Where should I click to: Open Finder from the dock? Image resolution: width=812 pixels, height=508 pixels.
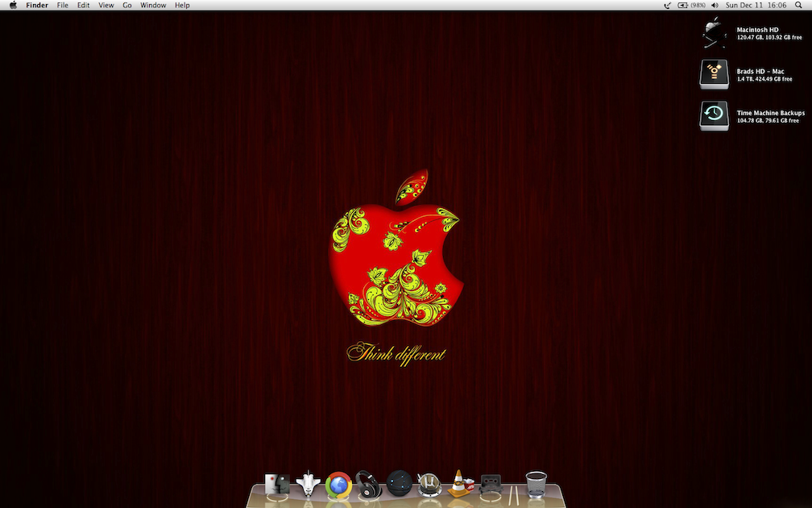coord(277,485)
